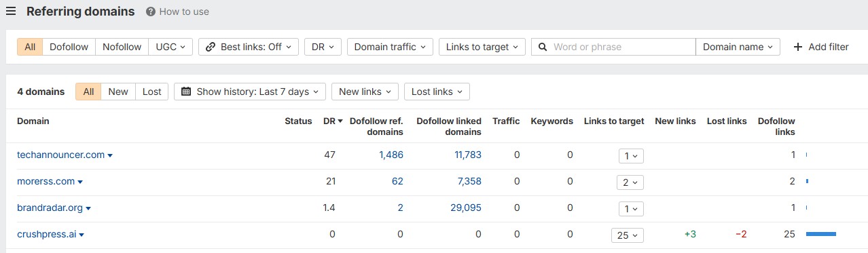
Task: Sort by Links to target column header
Action: click(x=614, y=121)
